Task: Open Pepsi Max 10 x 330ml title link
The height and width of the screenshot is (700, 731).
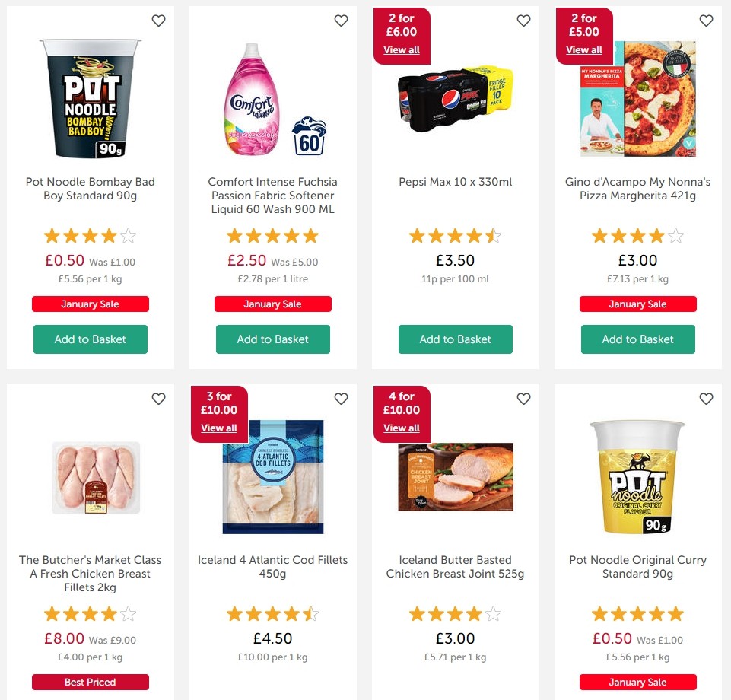Action: [456, 182]
